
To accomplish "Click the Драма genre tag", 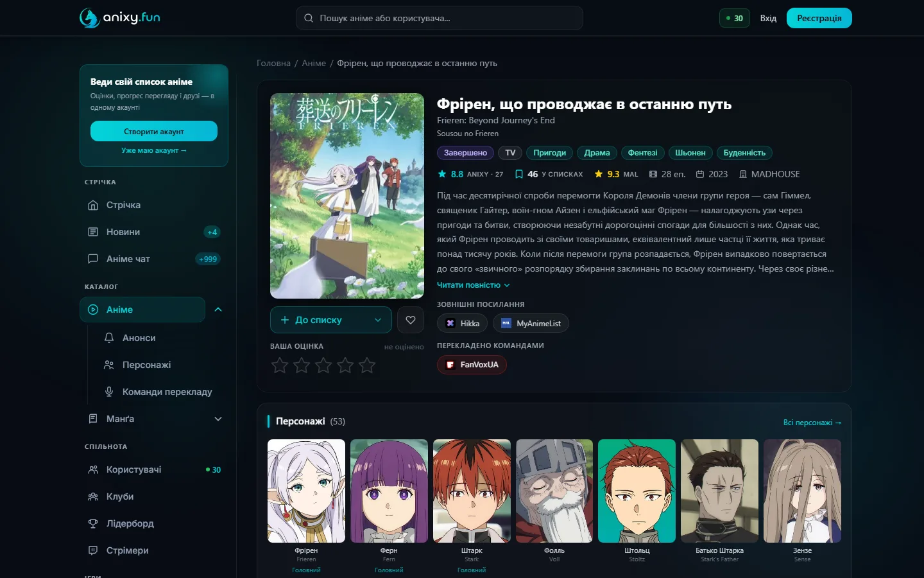I will point(597,153).
